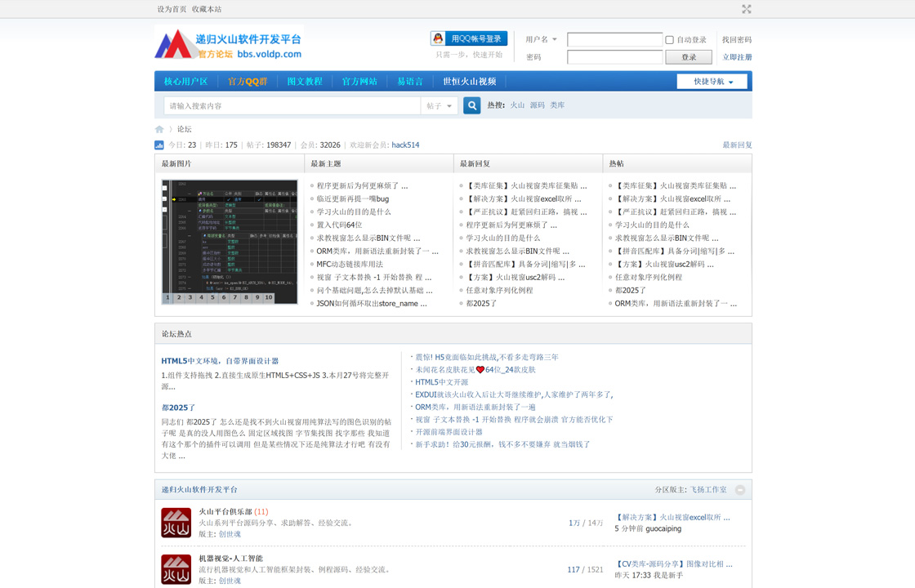Open 开源前端界面设计器 hotspot link

click(x=449, y=432)
